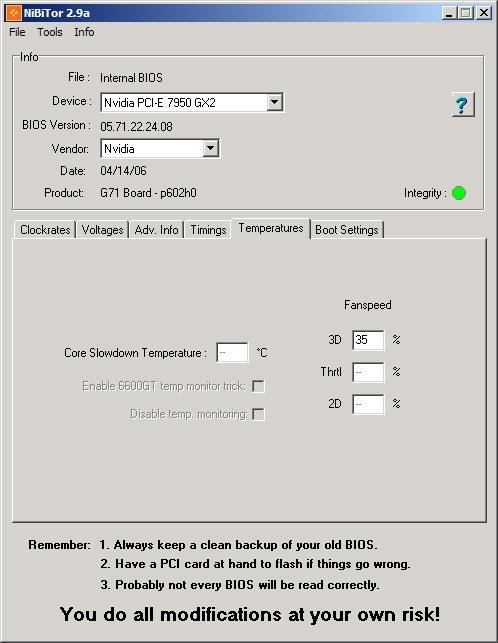The height and width of the screenshot is (643, 498).
Task: Open the Tools menu
Action: point(50,32)
